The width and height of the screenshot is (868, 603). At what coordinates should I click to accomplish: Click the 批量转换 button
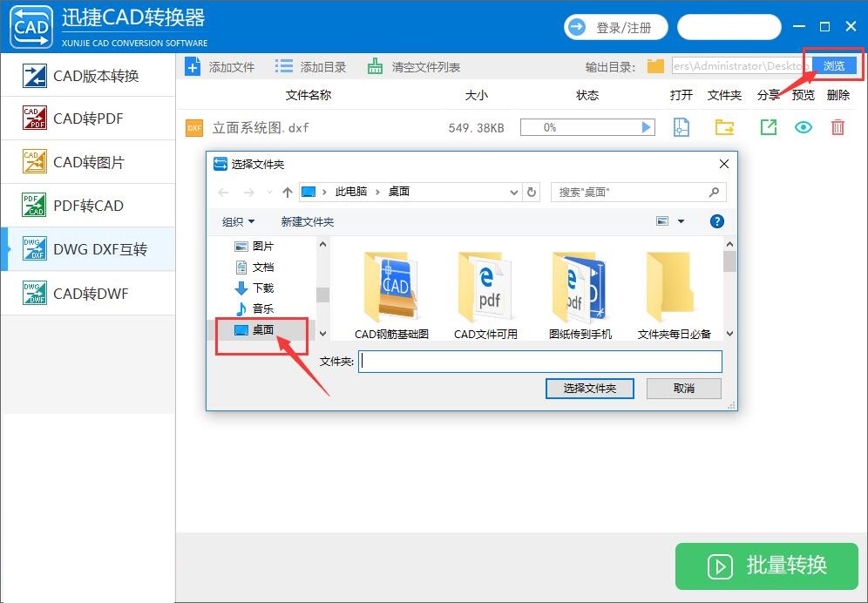tap(767, 566)
